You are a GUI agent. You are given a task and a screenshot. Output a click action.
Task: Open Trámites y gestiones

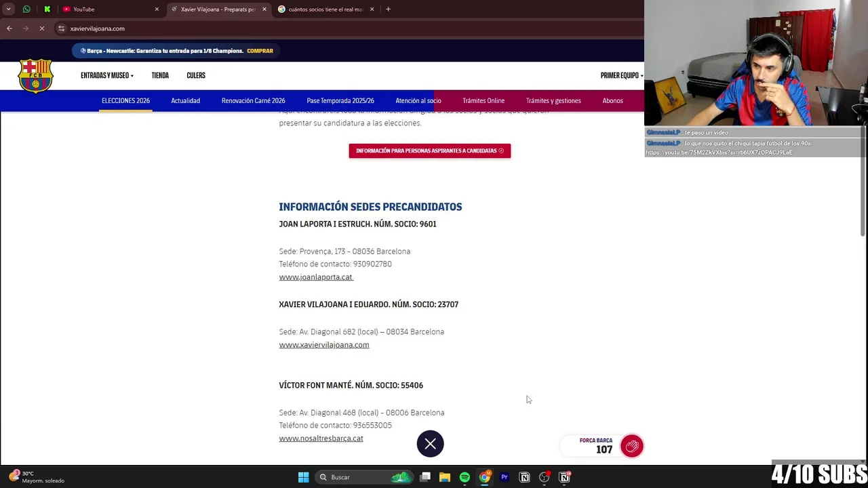(553, 100)
